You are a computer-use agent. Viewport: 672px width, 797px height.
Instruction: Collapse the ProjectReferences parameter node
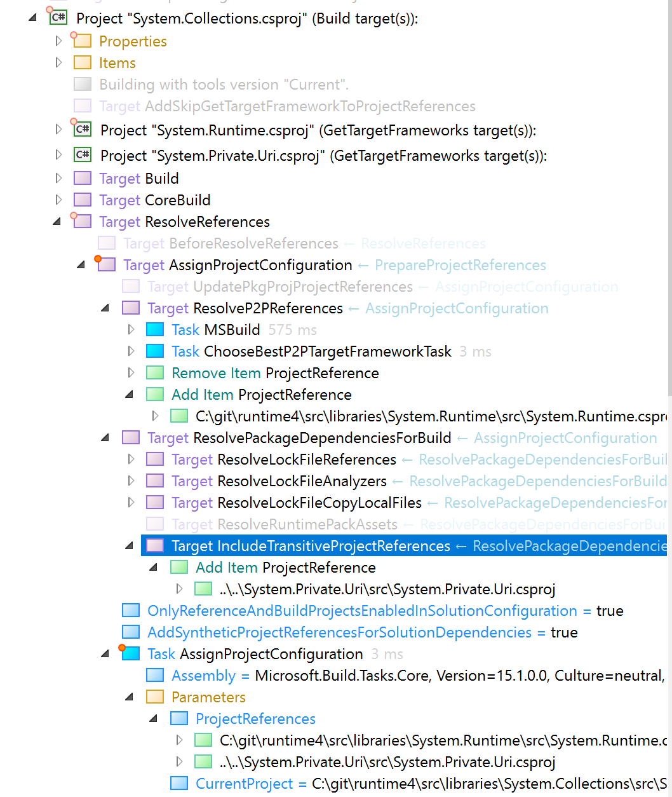[x=154, y=719]
